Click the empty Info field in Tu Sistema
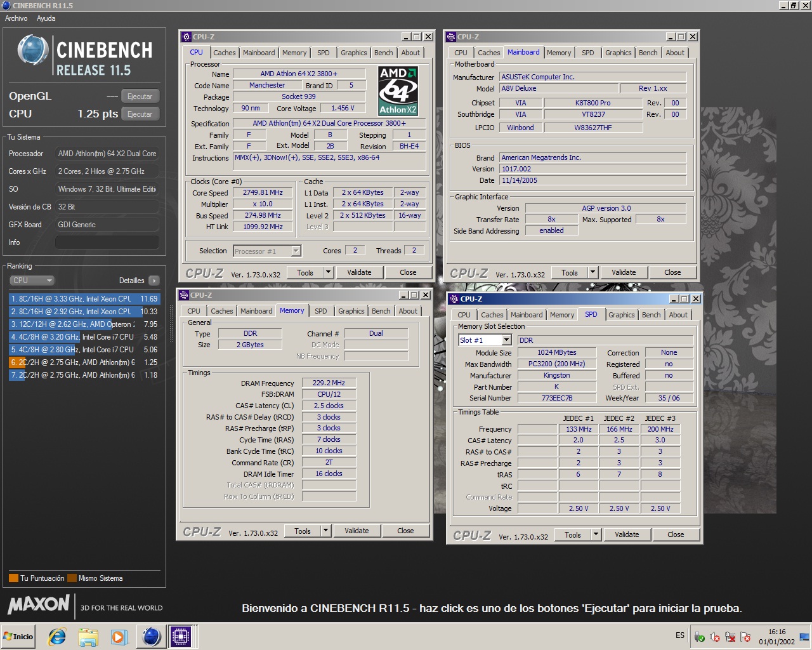812x650 pixels. coord(107,242)
